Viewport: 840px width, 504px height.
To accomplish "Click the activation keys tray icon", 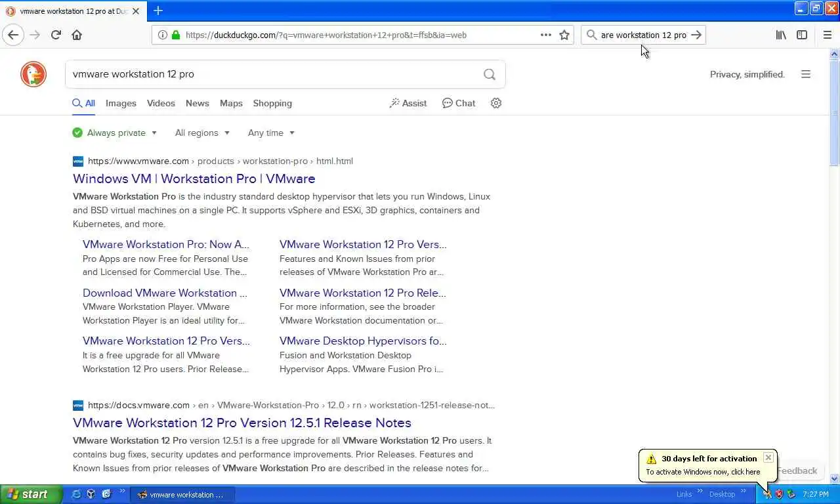I will 767,494.
